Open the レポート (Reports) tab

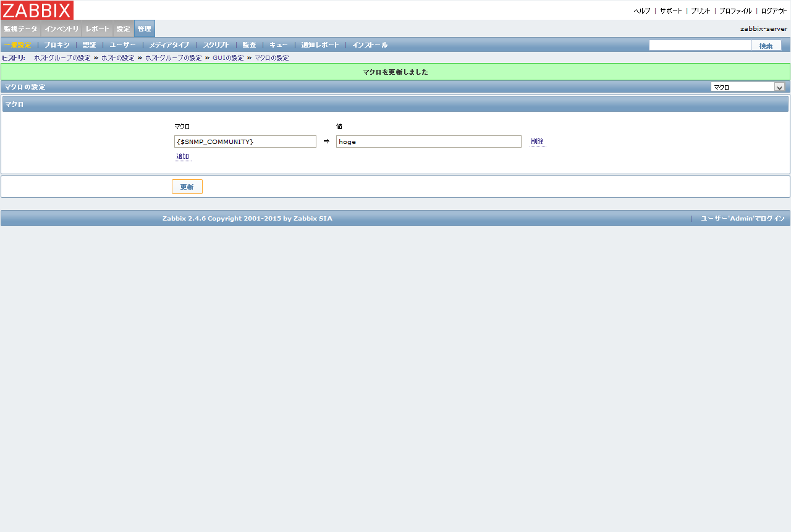(97, 28)
